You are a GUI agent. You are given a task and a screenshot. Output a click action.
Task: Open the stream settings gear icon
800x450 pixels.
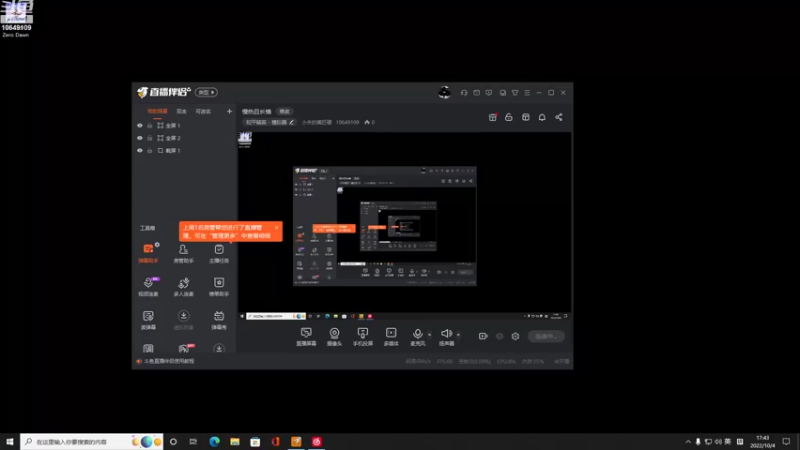coord(515,336)
